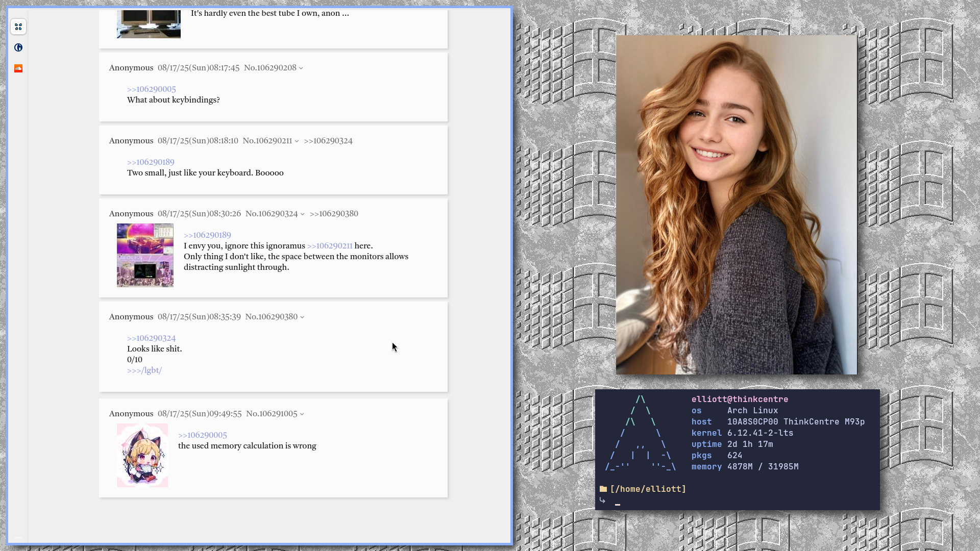Click backlink >>106290380 in post header
Screen dimensions: 980x551
[334, 214]
